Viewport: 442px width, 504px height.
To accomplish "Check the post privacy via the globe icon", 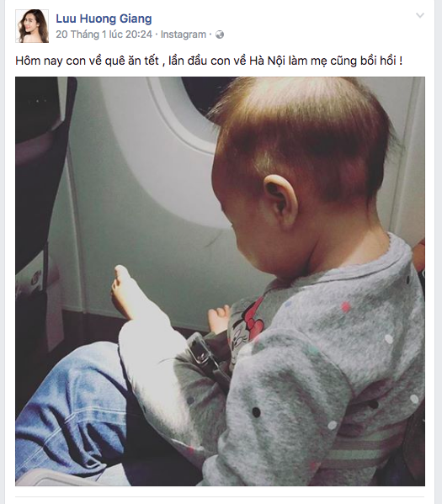I will pos(220,34).
